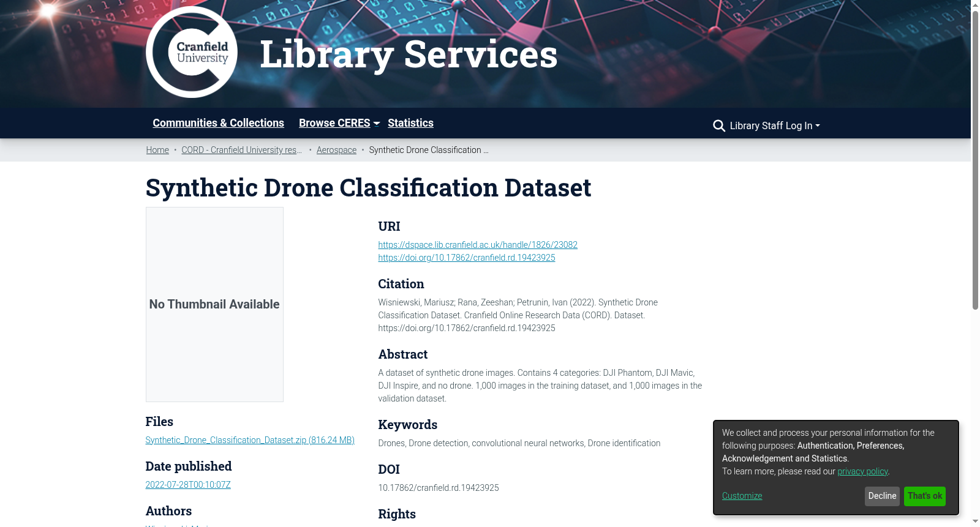Click the Cranfield University logo
The width and height of the screenshot is (980, 527).
coord(192,52)
